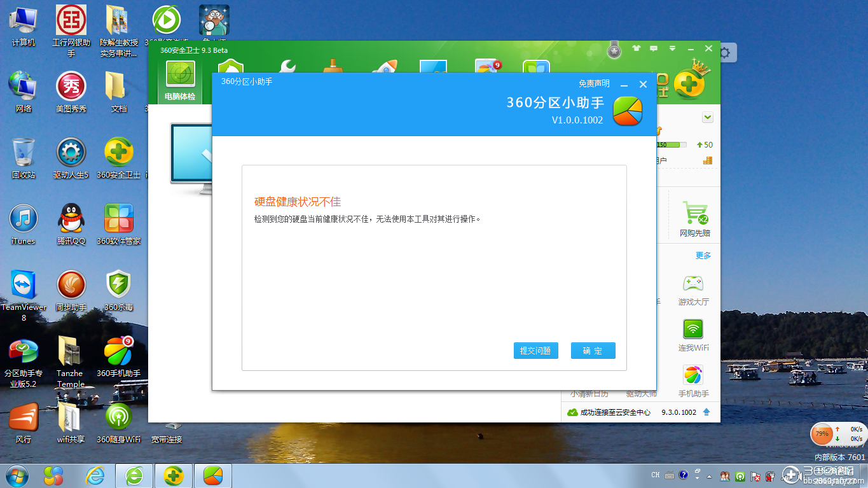Select the 电脑体检 tab in 360安全卫士
Screen dimensions: 868x488
[180, 81]
